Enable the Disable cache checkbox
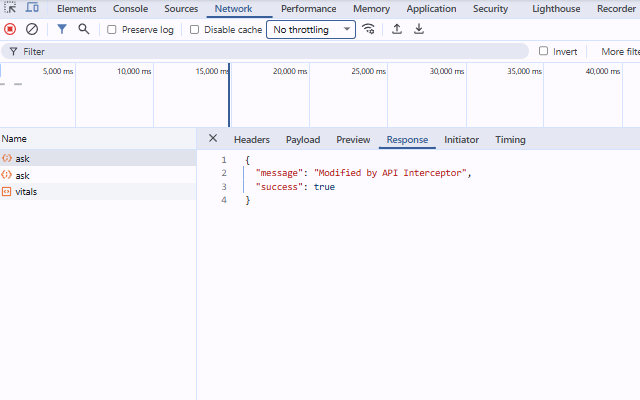The image size is (640, 400). 194,30
